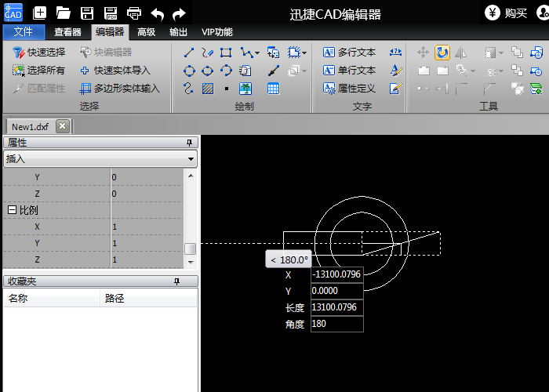Pin the 属性 properties panel

tap(188, 143)
